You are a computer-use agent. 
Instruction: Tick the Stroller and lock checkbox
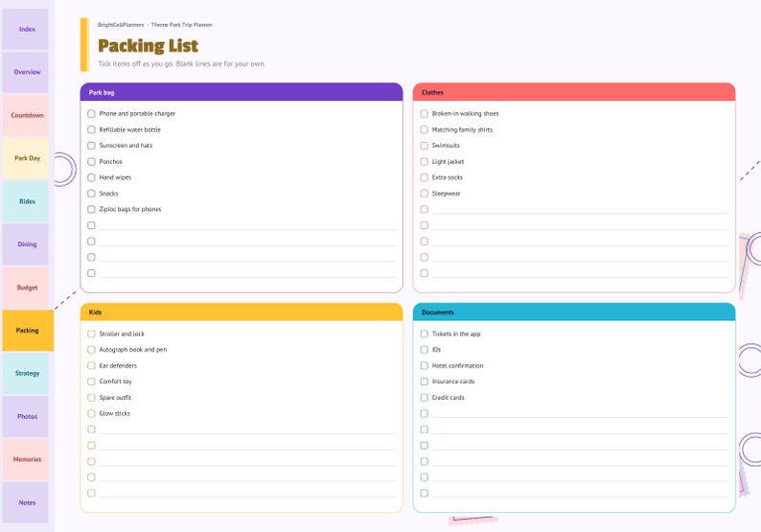91,334
